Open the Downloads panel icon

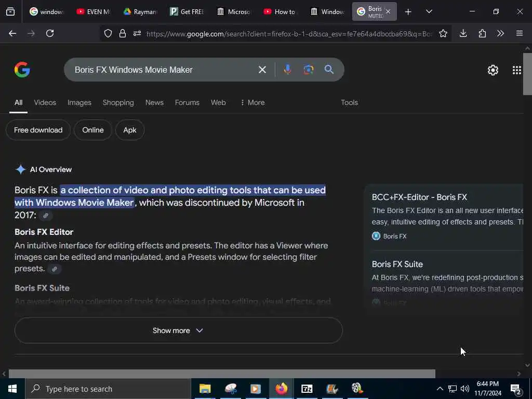[x=463, y=33]
